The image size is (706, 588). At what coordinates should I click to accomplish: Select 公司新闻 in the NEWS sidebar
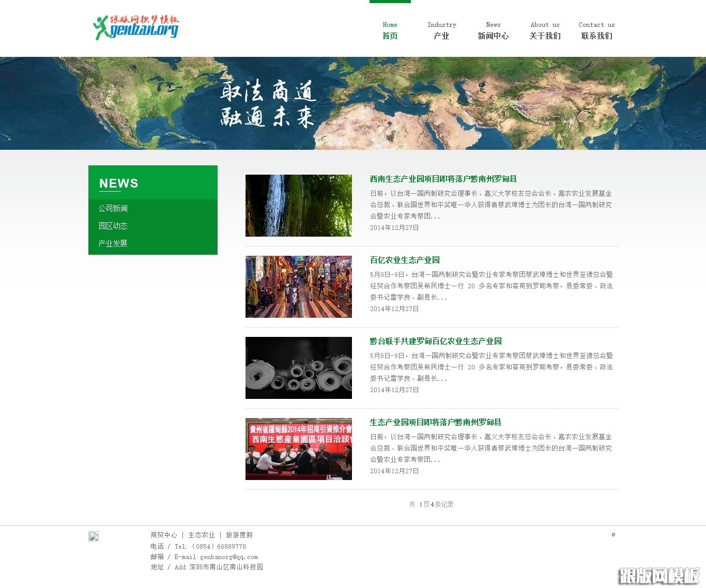[114, 208]
